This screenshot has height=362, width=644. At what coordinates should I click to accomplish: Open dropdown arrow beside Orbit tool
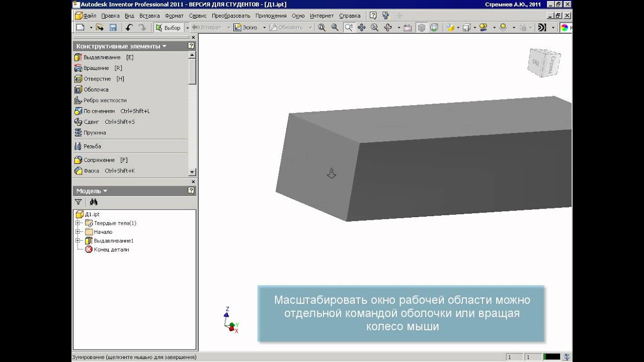point(398,28)
